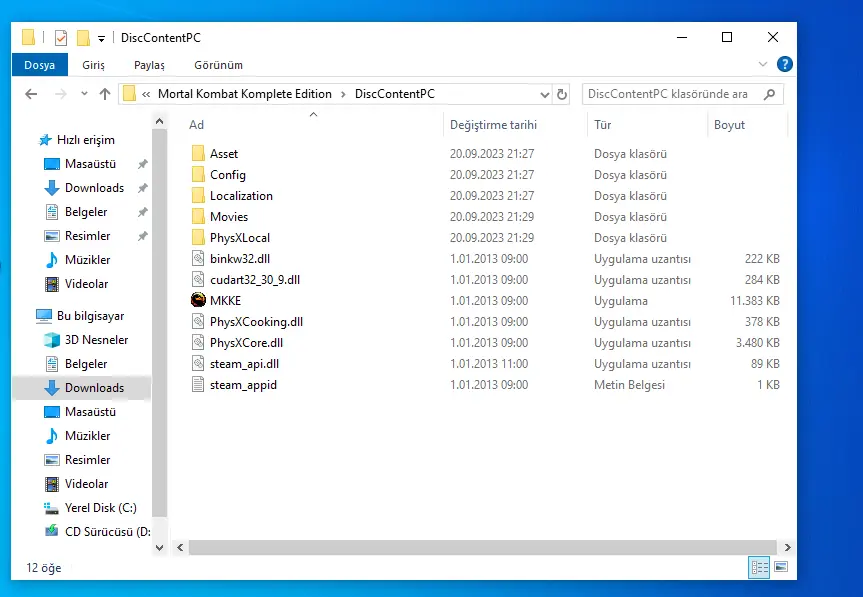Switch to large icons view icon
Screen dimensions: 863x597
781,567
